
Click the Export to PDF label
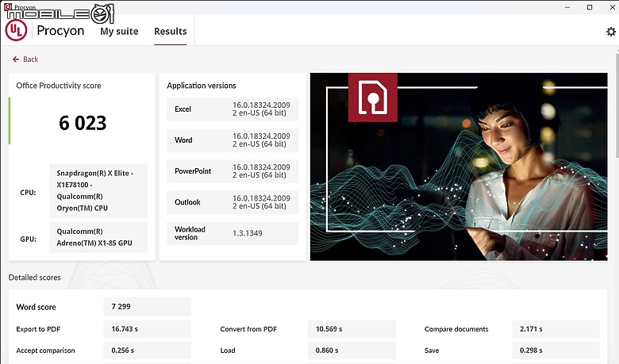(x=38, y=329)
